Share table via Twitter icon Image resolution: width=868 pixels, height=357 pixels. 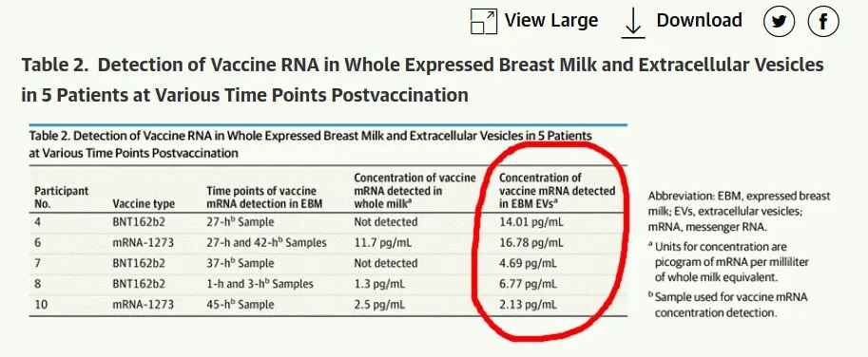(779, 22)
